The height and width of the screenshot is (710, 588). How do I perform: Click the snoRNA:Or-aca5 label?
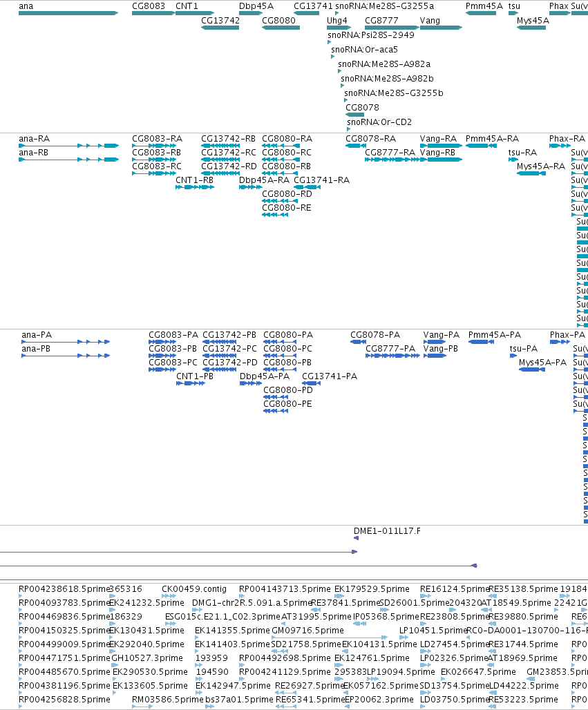click(364, 50)
